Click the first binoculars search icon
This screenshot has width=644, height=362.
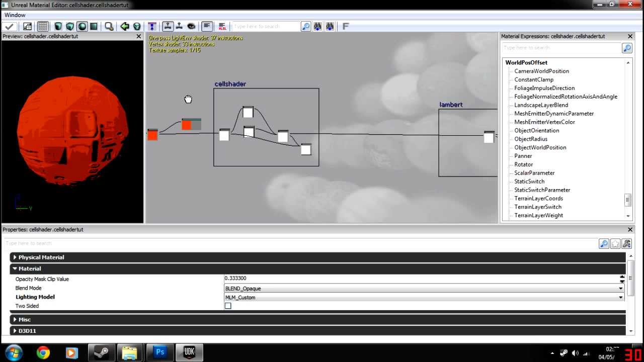point(317,26)
